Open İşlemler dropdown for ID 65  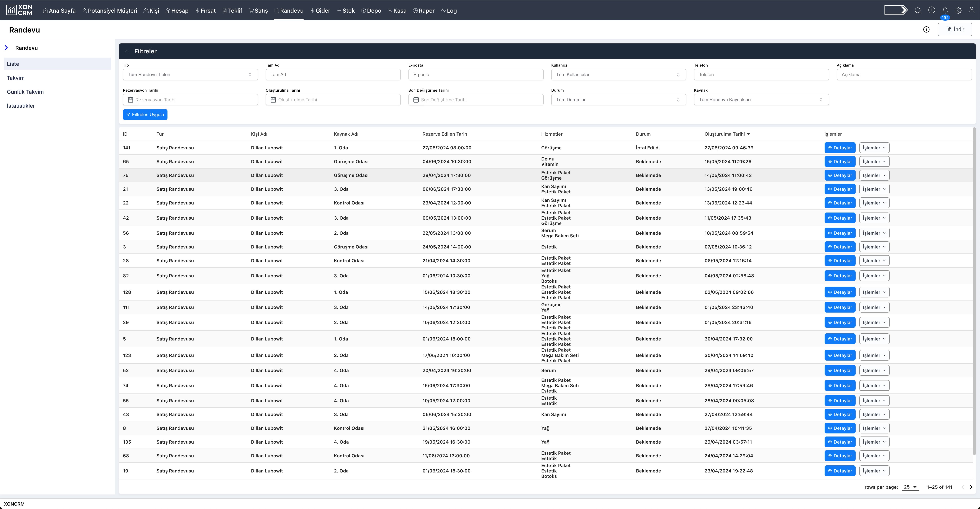click(x=874, y=162)
